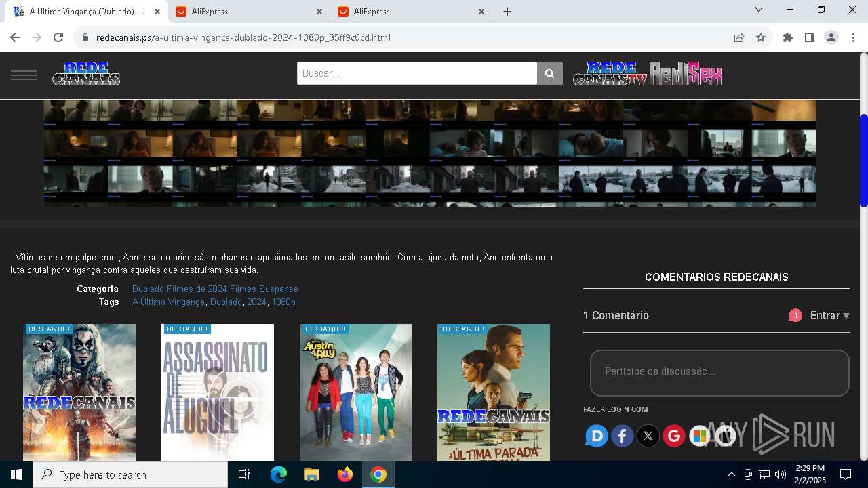Reload the current page

click(x=58, y=37)
